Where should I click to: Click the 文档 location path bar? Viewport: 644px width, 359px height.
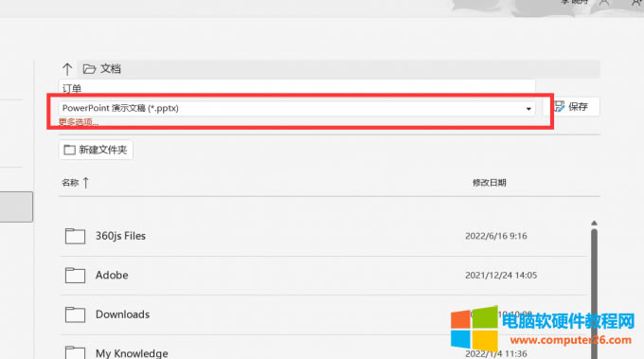(x=338, y=69)
